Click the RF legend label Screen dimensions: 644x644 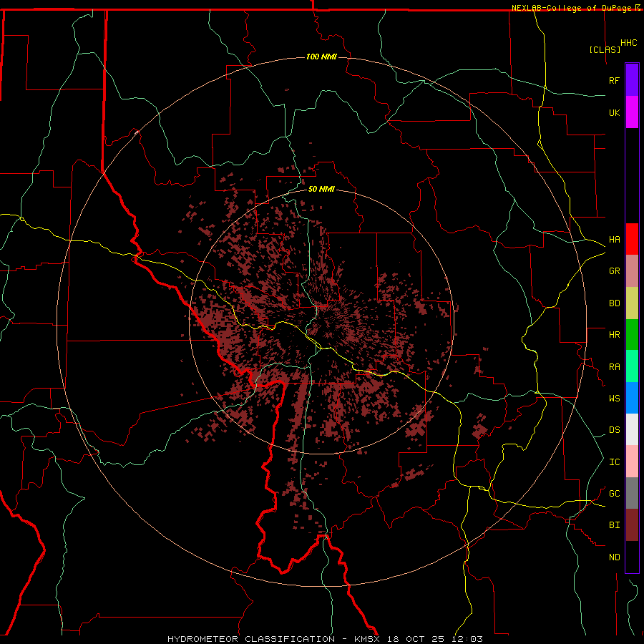(x=614, y=80)
